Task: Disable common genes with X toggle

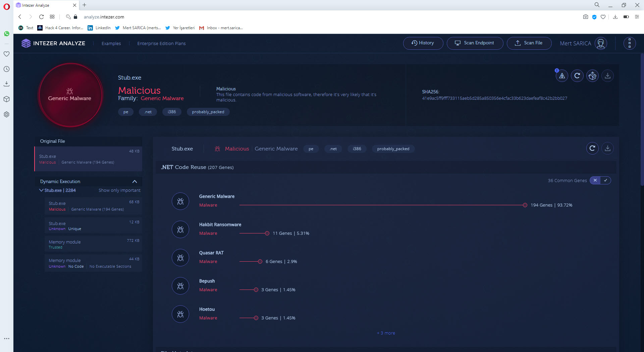Action: click(x=595, y=180)
